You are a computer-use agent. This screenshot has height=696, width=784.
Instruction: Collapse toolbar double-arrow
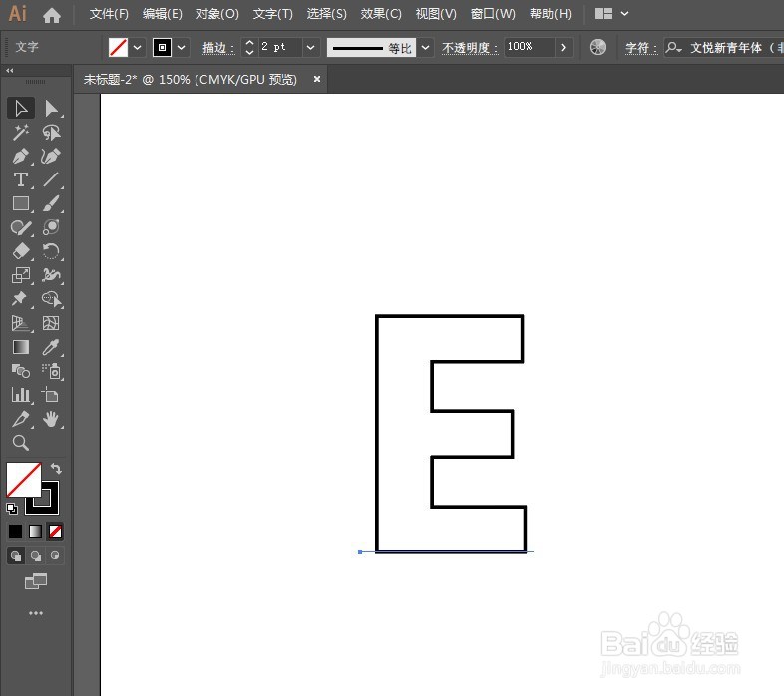tap(10, 71)
